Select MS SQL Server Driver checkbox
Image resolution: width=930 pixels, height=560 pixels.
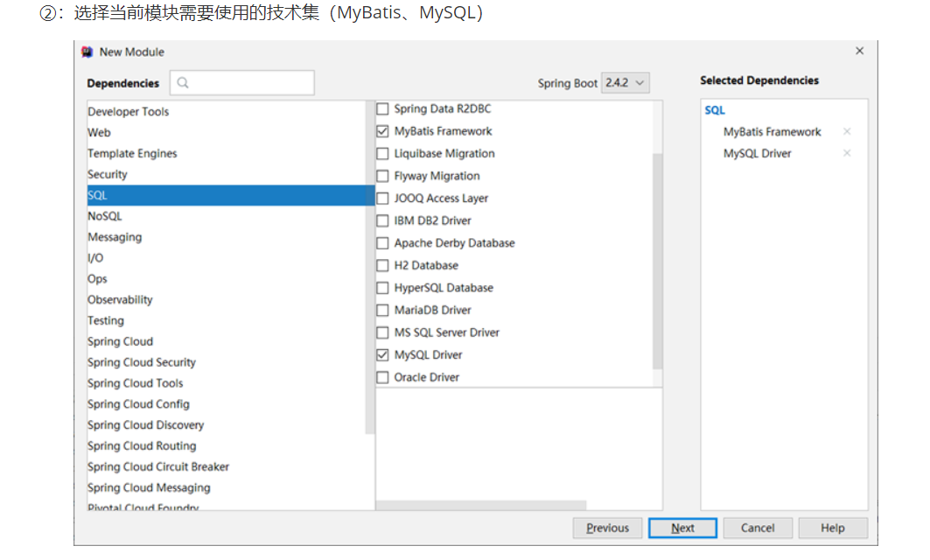point(382,332)
